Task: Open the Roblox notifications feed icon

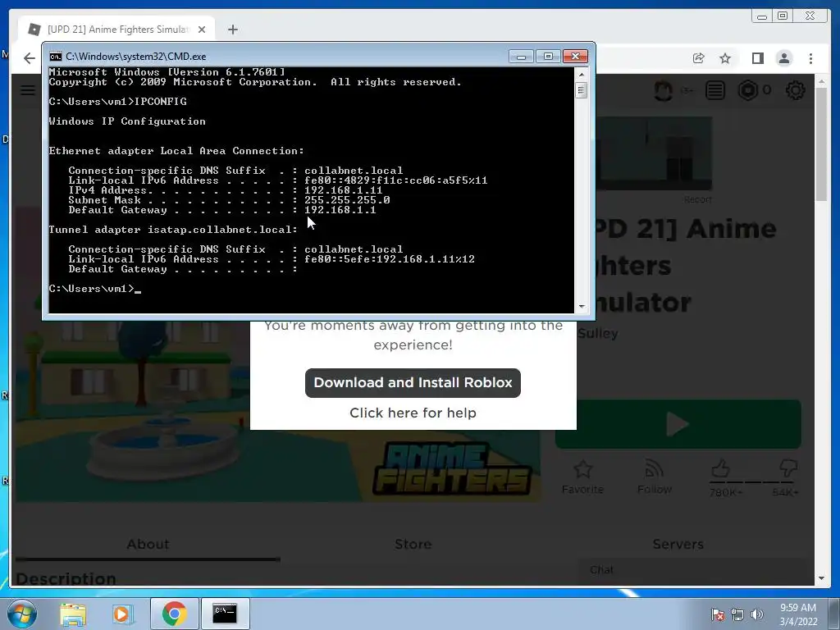Action: 714,90
